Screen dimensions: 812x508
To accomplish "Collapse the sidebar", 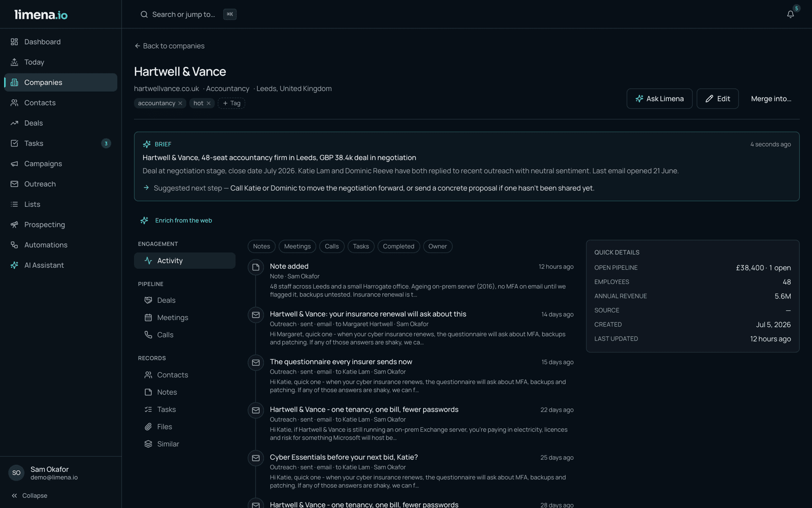I will pyautogui.click(x=29, y=496).
